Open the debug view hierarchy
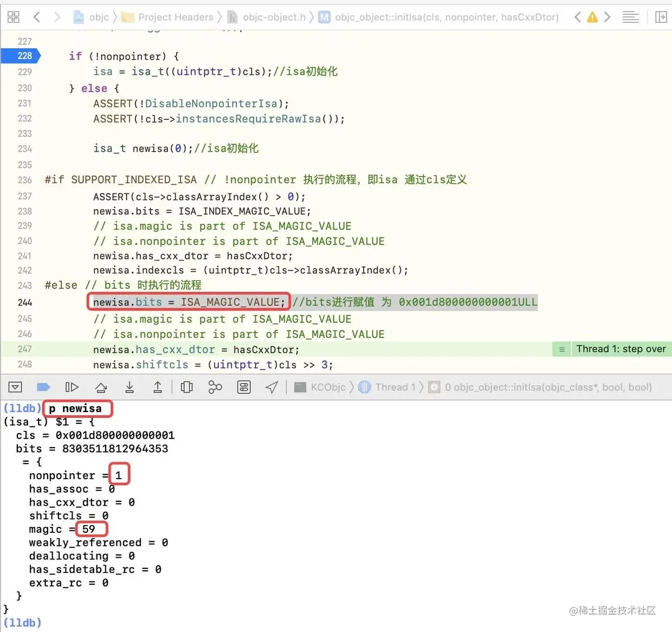Screen dimensions: 672x632 click(x=187, y=387)
